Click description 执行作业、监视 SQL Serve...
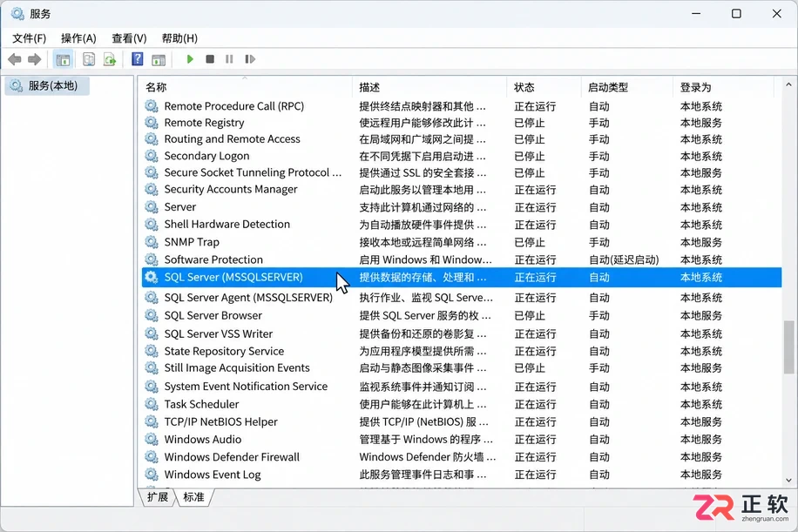Image resolution: width=798 pixels, height=532 pixels. pos(426,298)
